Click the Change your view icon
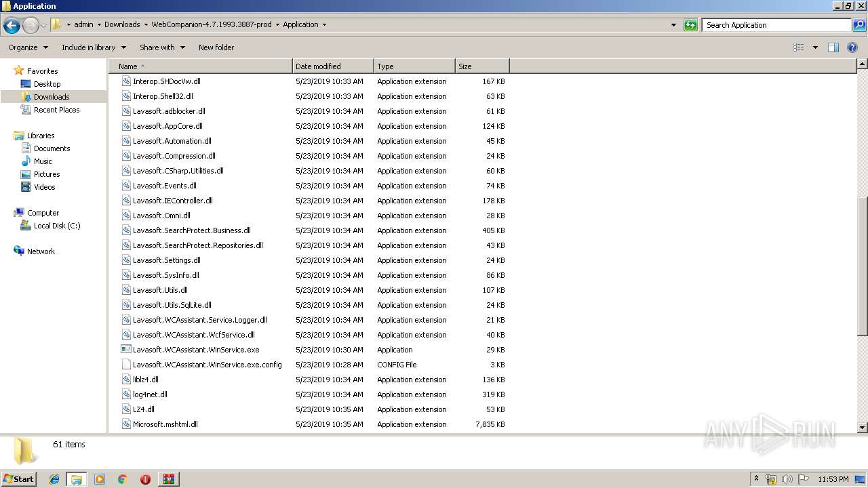Image resolution: width=868 pixels, height=488 pixels. (x=799, y=47)
